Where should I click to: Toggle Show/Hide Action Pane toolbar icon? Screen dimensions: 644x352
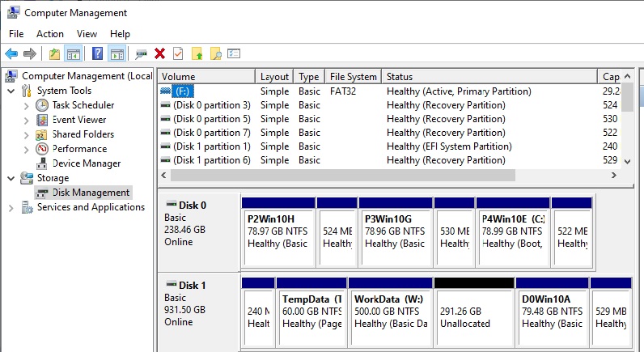pyautogui.click(x=117, y=53)
